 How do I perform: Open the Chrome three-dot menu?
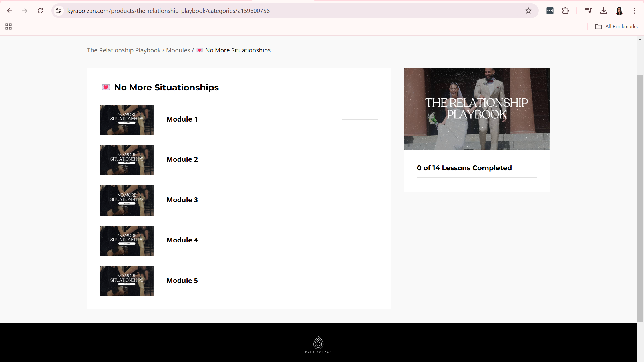tap(634, 11)
